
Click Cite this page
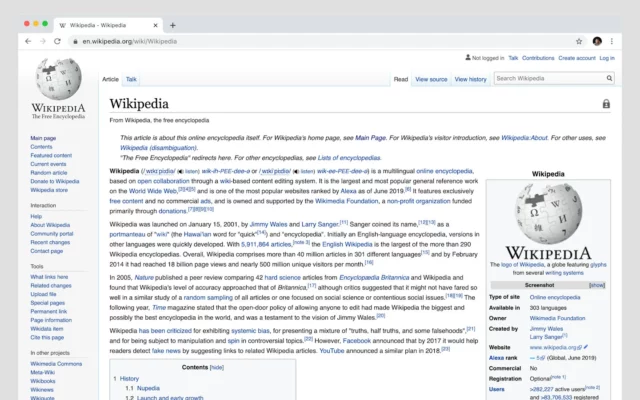[x=47, y=337]
